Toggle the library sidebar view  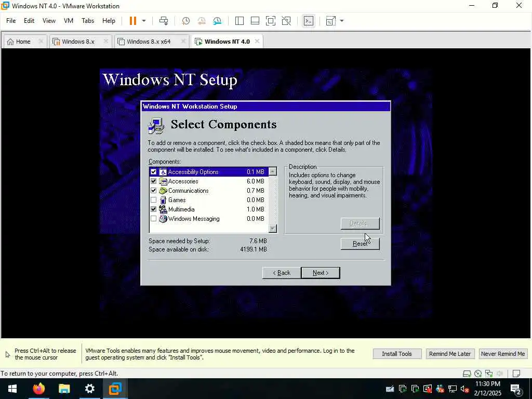[239, 21]
